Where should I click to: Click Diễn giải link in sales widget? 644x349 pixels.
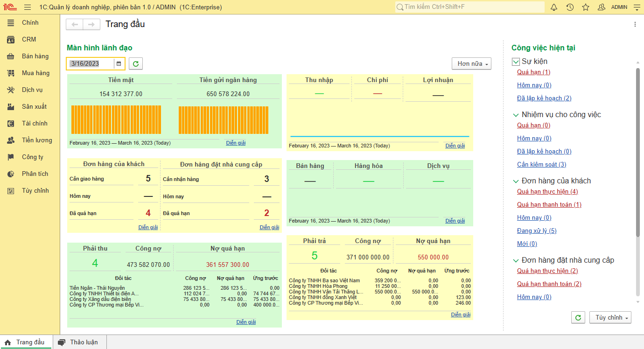pos(455,221)
